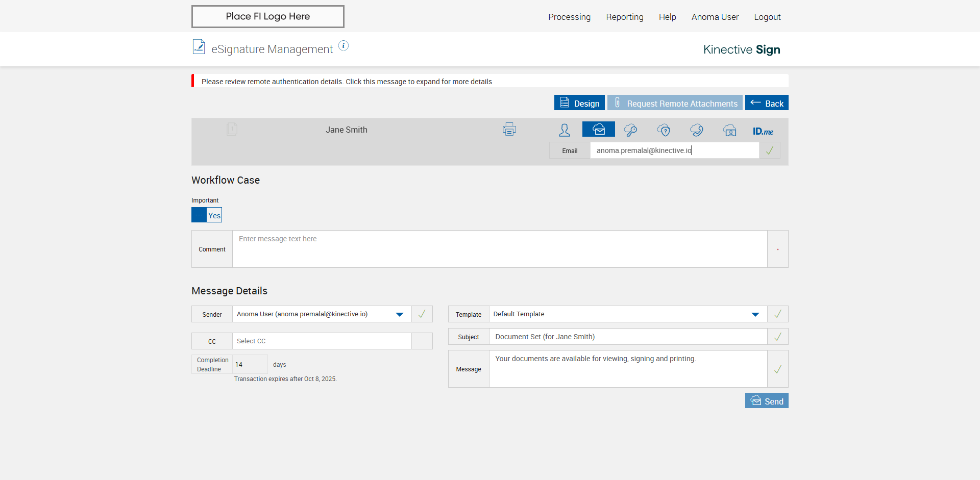The image size is (980, 480).
Task: Select the phone authentication cloud icon
Action: click(x=696, y=130)
